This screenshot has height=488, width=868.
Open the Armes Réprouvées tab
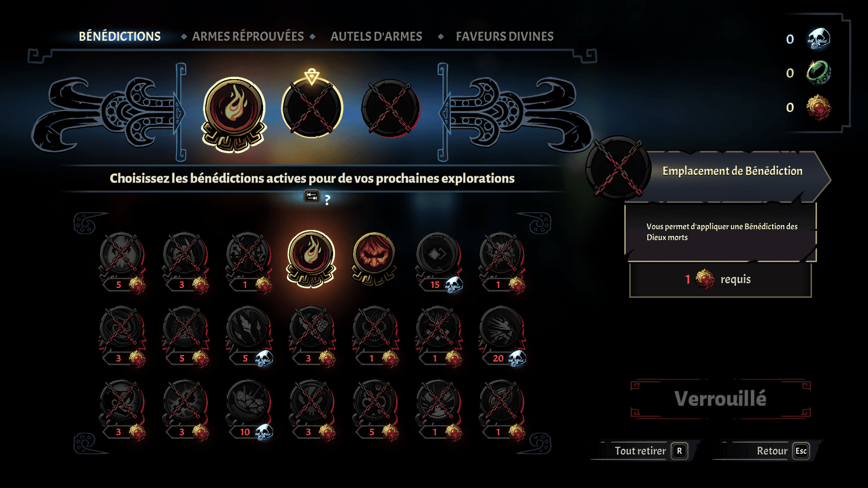(x=248, y=36)
